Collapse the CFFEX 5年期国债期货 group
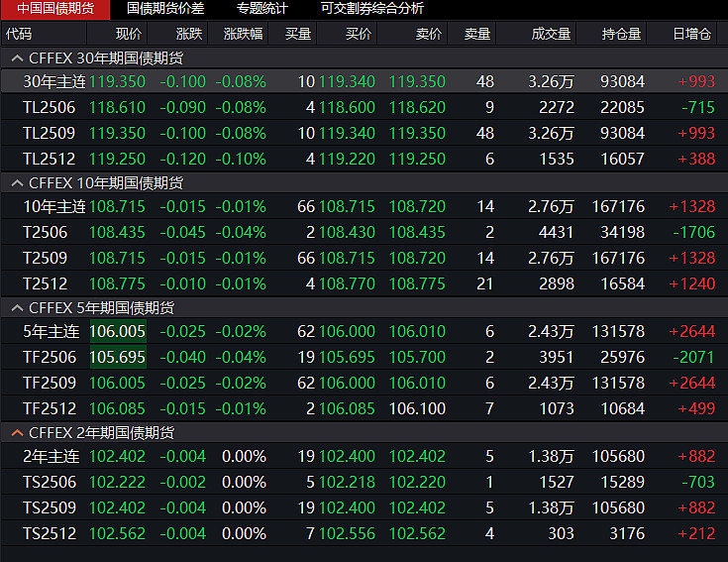The height and width of the screenshot is (562, 728). (17, 308)
